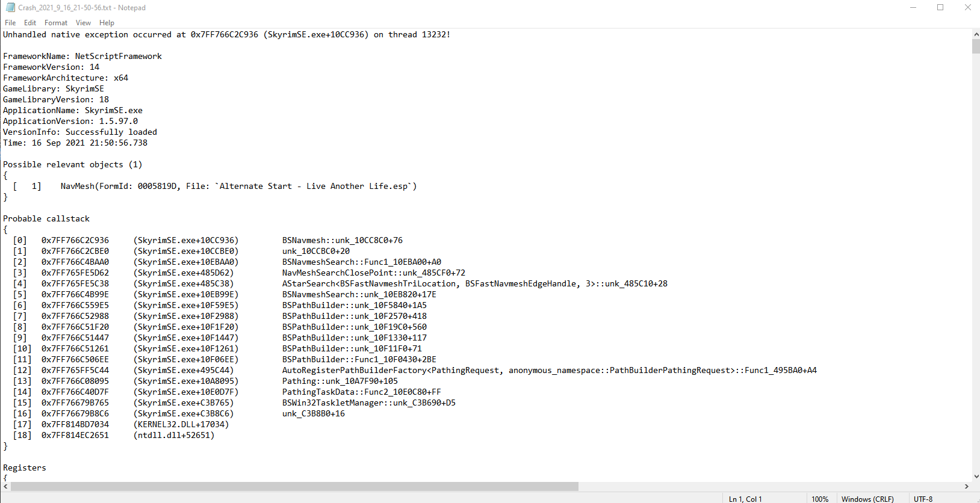
Task: Close the Notepad window
Action: click(x=967, y=8)
